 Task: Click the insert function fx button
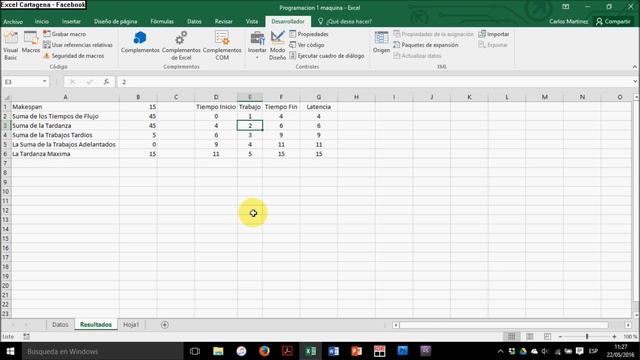(x=106, y=82)
